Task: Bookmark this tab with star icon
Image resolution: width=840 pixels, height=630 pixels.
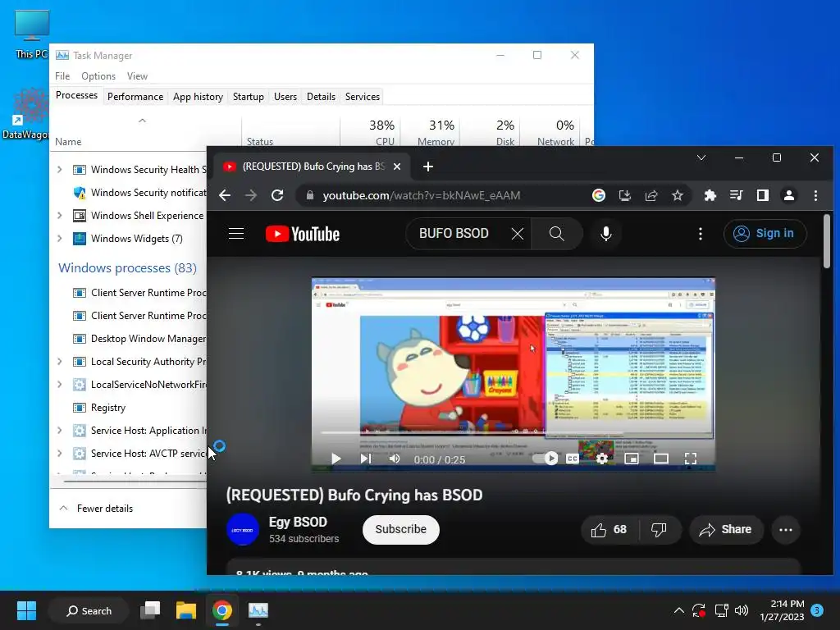Action: (x=678, y=195)
